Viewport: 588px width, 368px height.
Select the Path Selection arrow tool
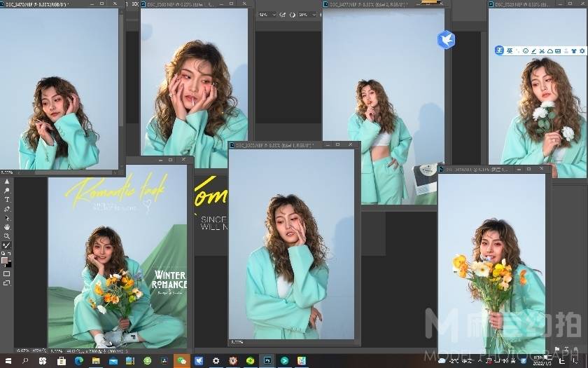coord(7,218)
